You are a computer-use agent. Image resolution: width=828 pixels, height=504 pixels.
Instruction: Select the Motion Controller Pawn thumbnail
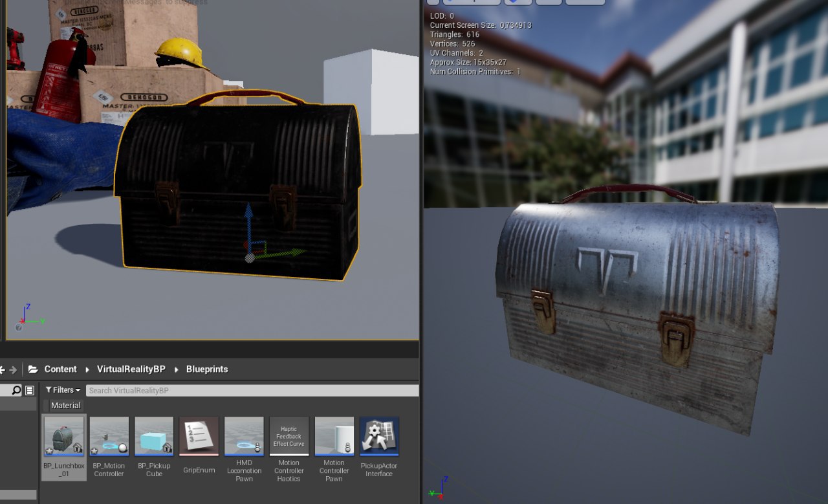point(334,437)
